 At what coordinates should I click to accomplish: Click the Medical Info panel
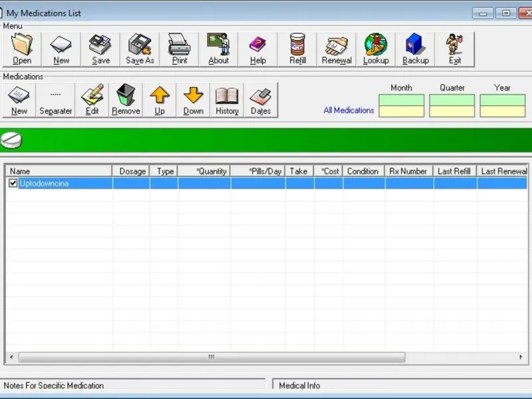tap(402, 384)
